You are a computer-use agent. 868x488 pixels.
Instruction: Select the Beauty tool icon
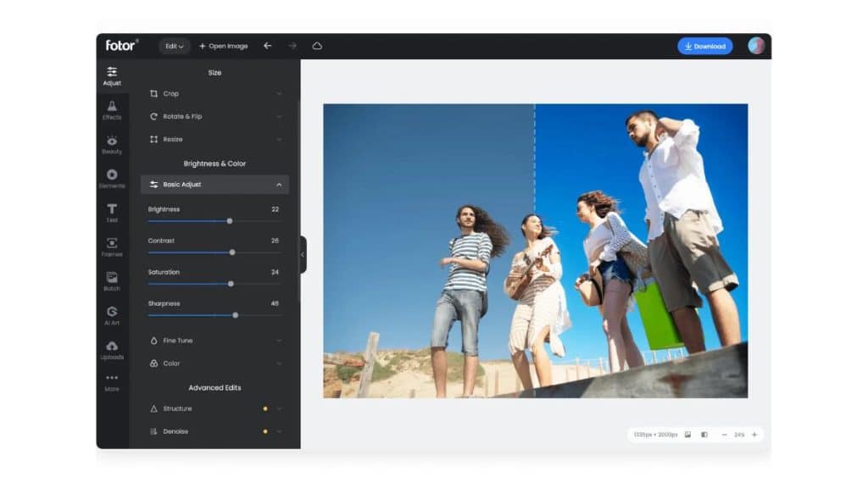[x=112, y=144]
